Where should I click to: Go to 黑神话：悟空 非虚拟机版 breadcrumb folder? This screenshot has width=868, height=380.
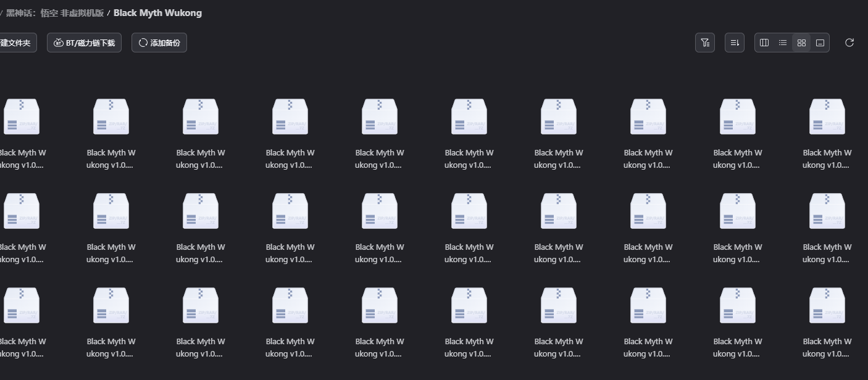coord(55,13)
